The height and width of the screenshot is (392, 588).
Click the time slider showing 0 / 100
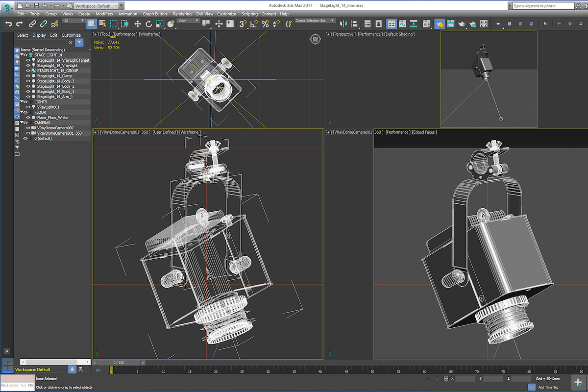[119, 363]
